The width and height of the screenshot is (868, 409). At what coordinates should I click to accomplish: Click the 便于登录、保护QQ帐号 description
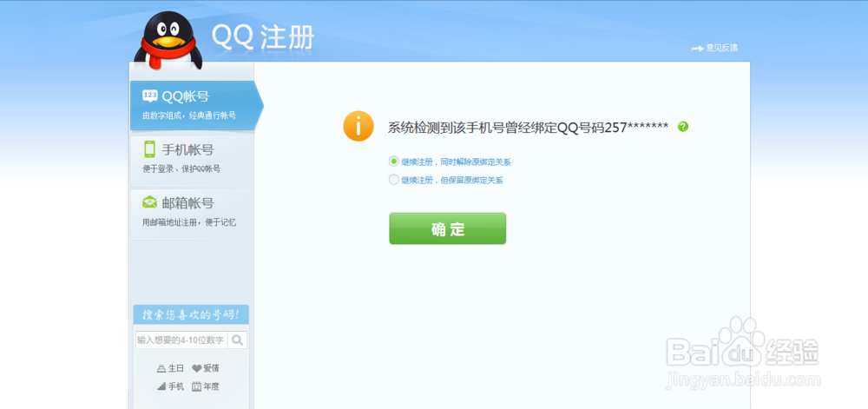[181, 168]
